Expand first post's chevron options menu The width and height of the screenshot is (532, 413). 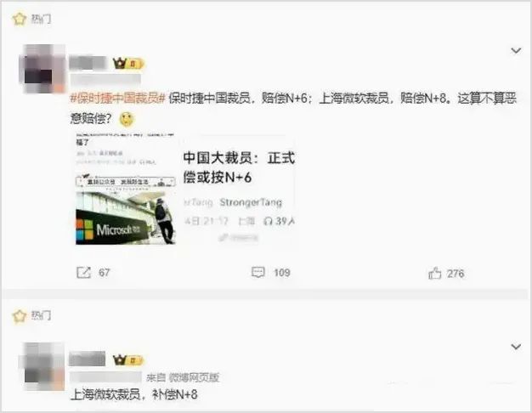click(516, 51)
